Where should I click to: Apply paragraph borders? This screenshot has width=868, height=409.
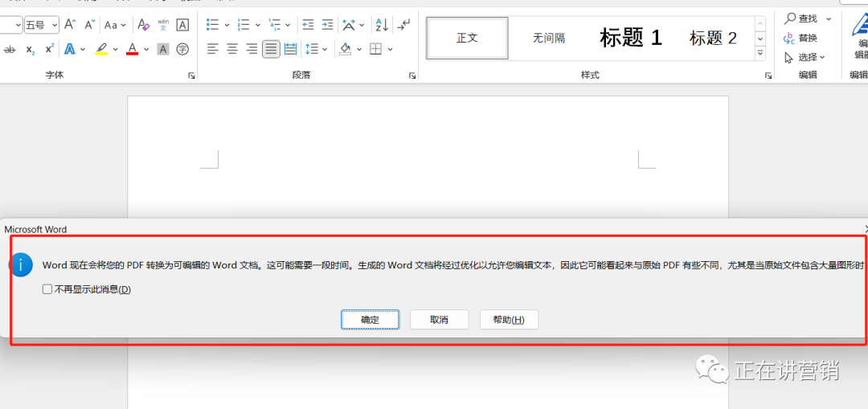pyautogui.click(x=376, y=49)
